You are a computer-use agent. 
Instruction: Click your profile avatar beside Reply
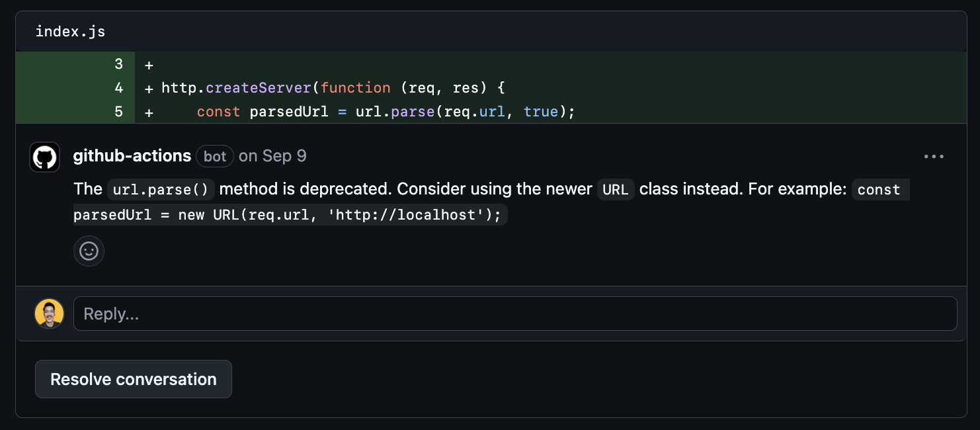click(x=49, y=314)
